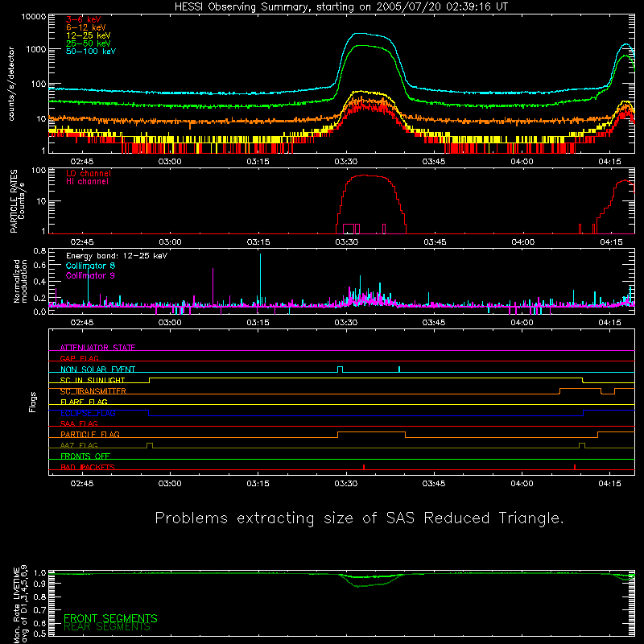This screenshot has height=644, width=644.
Task: Click the rectangular pulse on the NON_SOLAR_EVENT line
Action: [x=340, y=369]
